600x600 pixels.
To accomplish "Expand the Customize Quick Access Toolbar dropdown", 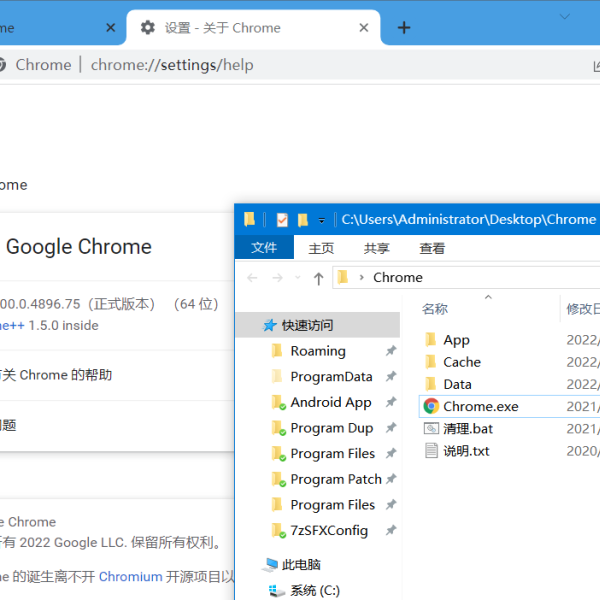I will 321,220.
